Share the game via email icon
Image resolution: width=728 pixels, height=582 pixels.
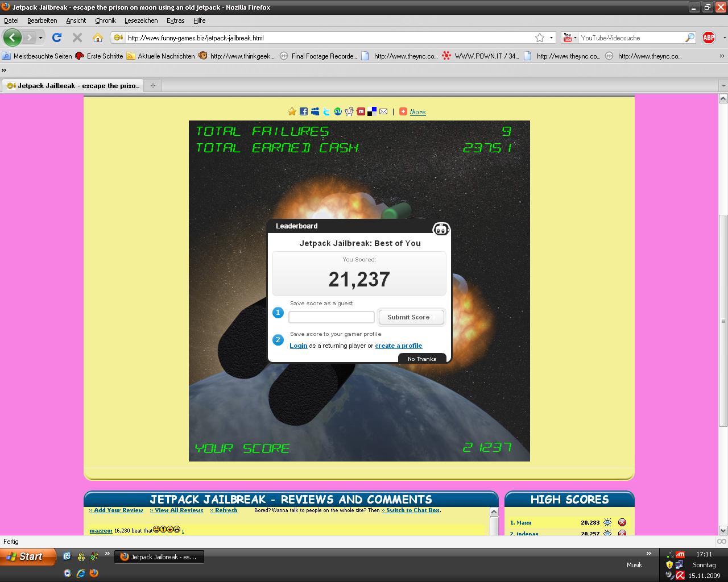[x=383, y=111]
